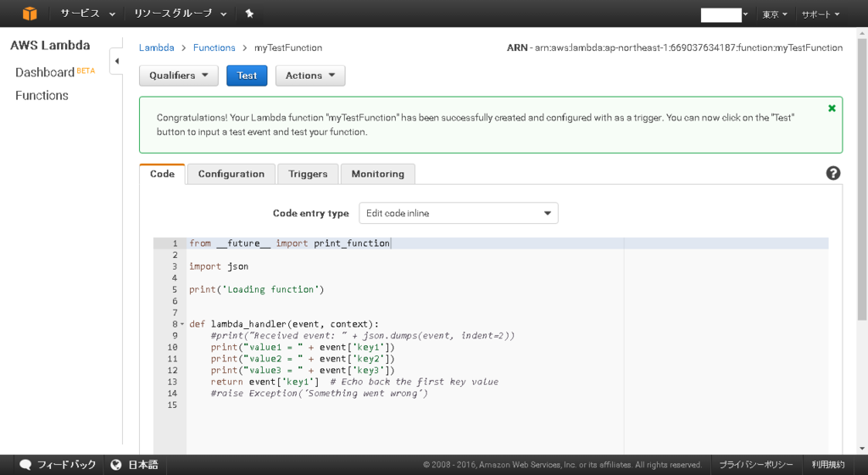Click the feedback speech bubble icon
Viewport: 868px width, 475px height.
(x=25, y=465)
